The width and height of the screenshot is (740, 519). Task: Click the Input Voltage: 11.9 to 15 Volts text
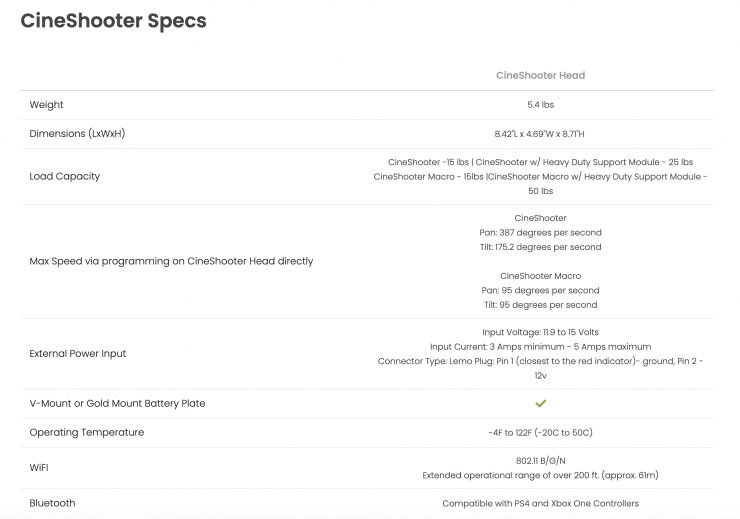click(x=540, y=332)
